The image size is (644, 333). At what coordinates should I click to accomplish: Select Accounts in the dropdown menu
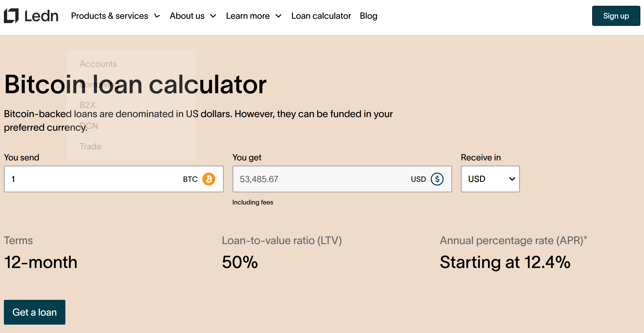point(98,64)
